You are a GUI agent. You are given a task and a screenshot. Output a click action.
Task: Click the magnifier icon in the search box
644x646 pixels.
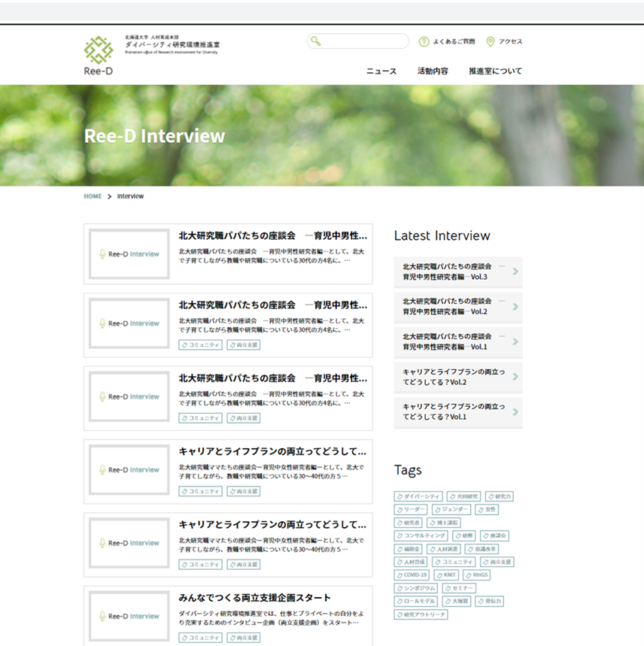click(x=317, y=41)
